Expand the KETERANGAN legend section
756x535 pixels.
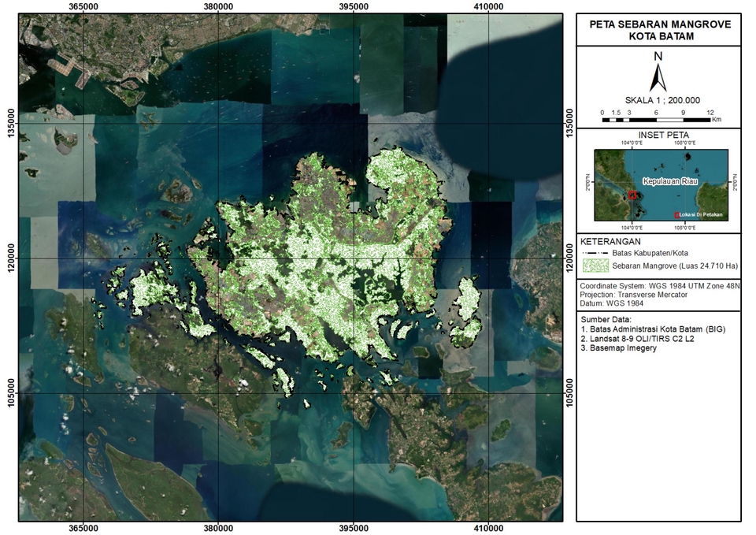coord(610,240)
